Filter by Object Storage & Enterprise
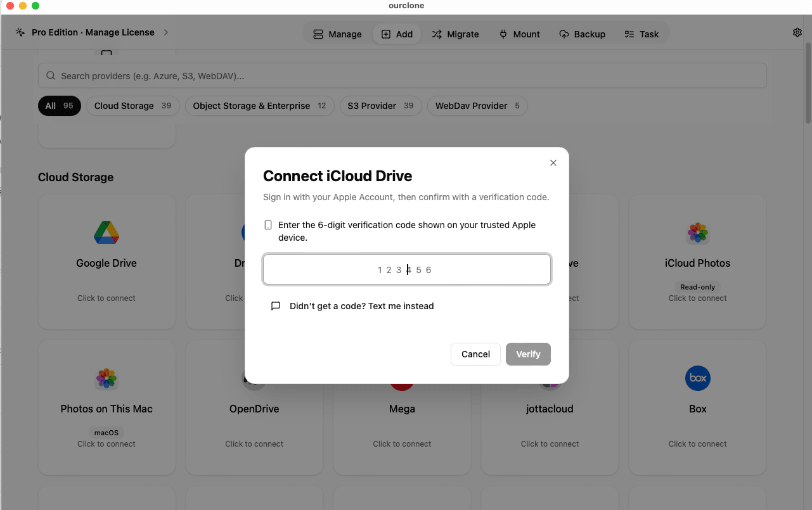Screen dimensions: 812x510 [x=259, y=106]
